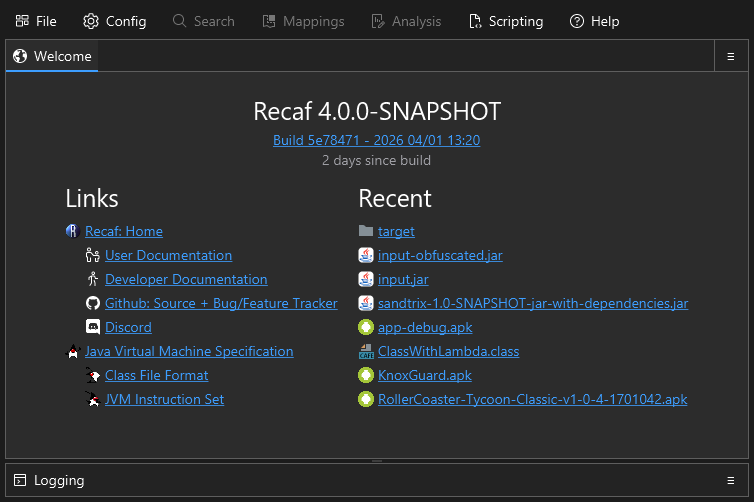Open recent RollerCoaster-Tycoon-Classic apk

[x=532, y=400]
